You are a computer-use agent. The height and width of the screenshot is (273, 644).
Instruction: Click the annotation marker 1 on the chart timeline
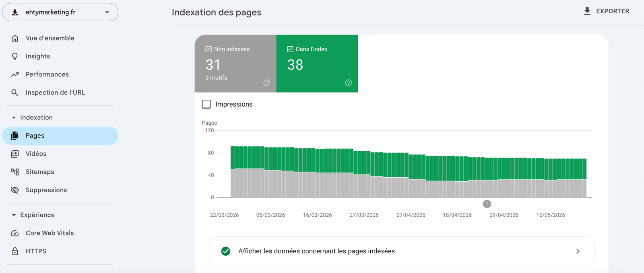487,204
